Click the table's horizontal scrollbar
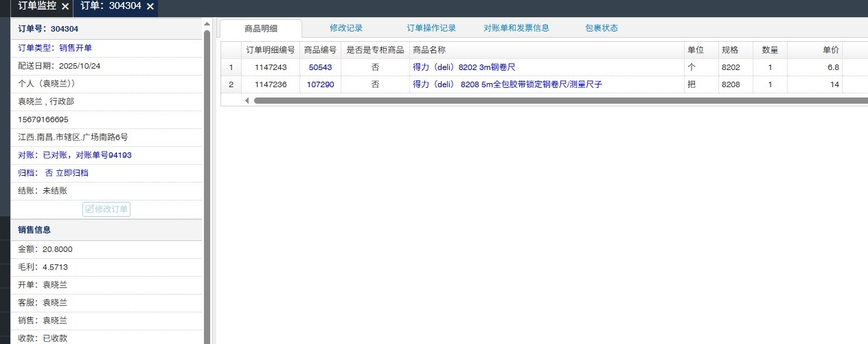 point(549,100)
